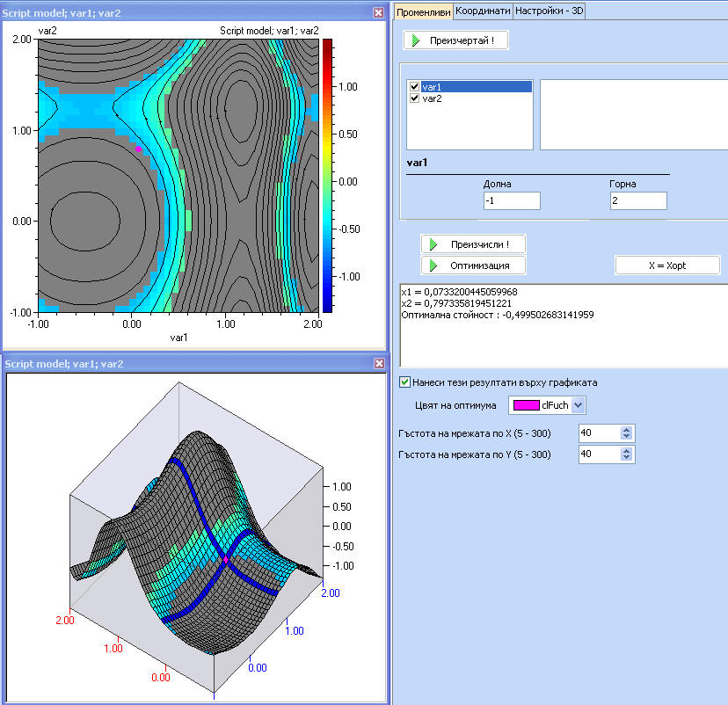
Task: Disable Нанеси тези резултати върху графиката checkbox
Action: tap(404, 382)
